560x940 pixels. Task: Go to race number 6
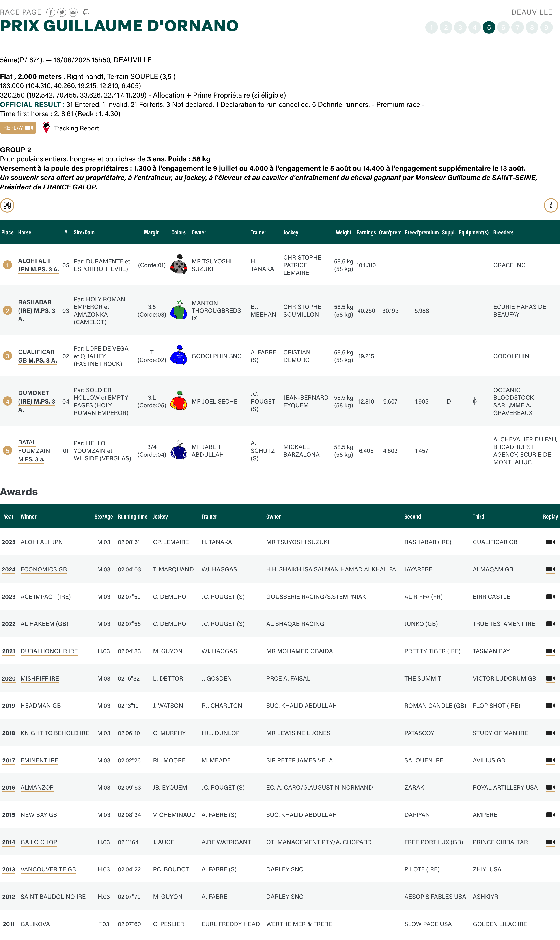tap(503, 28)
